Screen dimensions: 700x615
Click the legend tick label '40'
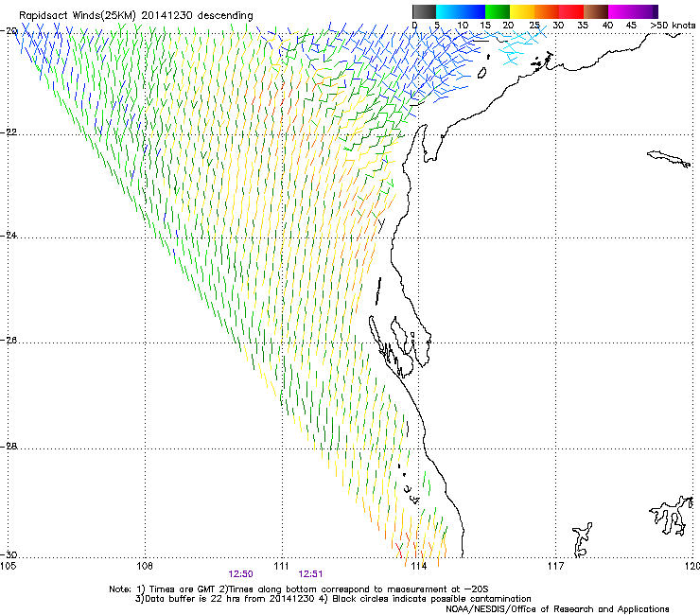[607, 26]
